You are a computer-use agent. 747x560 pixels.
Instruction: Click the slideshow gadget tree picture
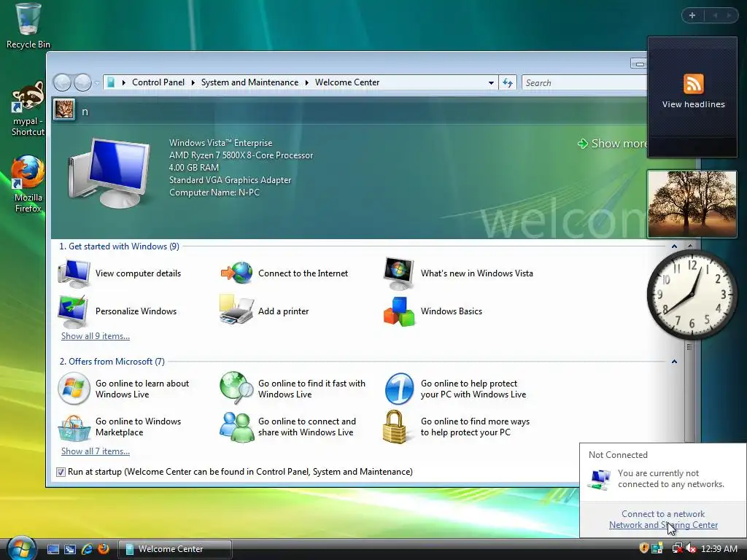(x=692, y=204)
